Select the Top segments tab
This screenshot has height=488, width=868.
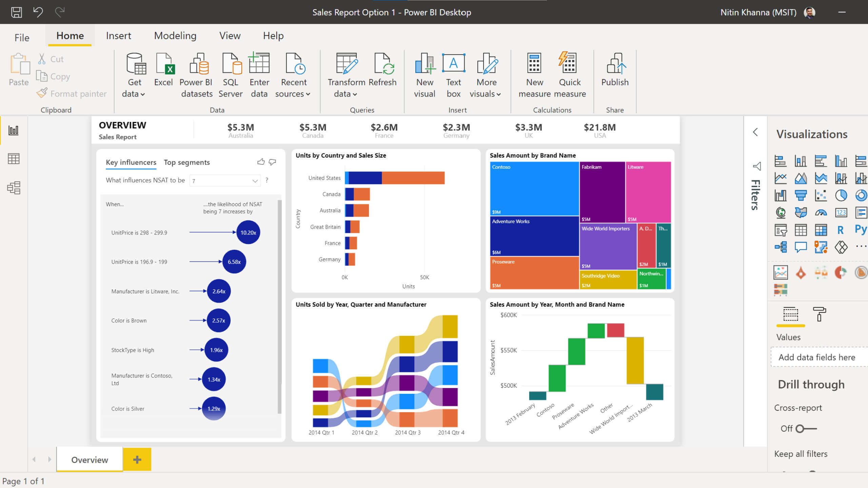(x=186, y=162)
